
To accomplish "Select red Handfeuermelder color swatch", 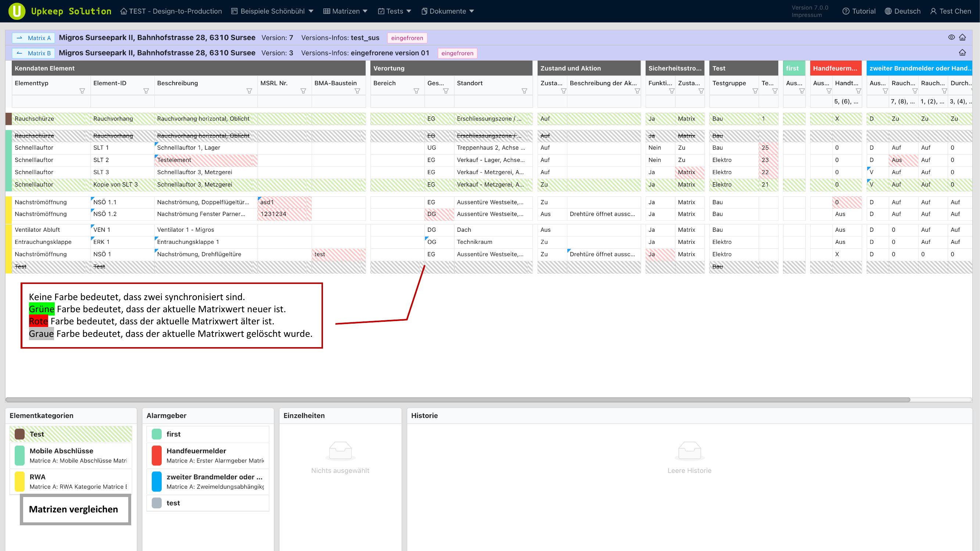I will (157, 455).
